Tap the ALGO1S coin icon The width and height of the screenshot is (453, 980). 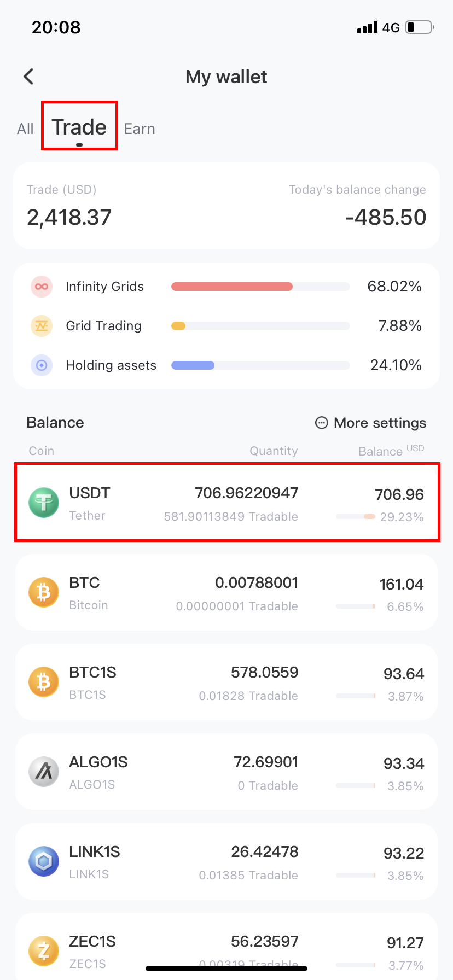point(44,772)
